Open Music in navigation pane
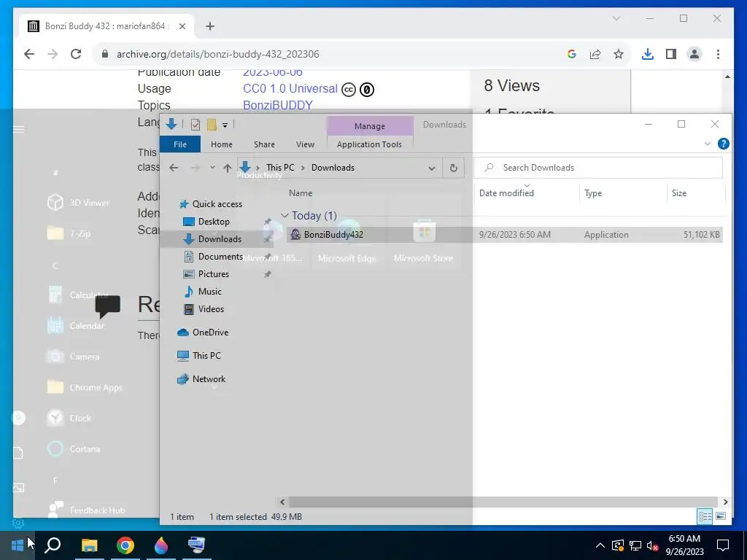This screenshot has height=560, width=747. coord(209,292)
